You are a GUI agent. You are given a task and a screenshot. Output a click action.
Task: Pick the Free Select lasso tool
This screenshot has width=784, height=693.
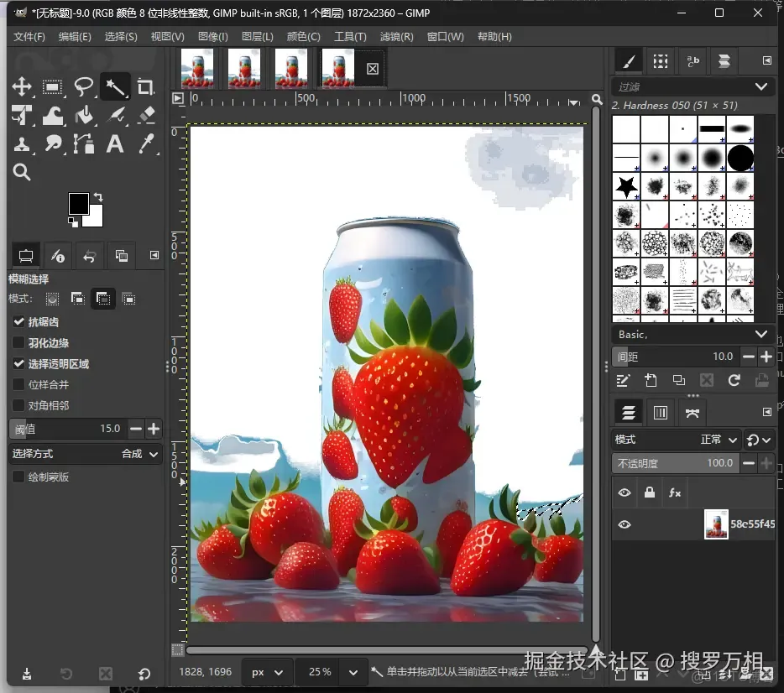click(x=83, y=87)
